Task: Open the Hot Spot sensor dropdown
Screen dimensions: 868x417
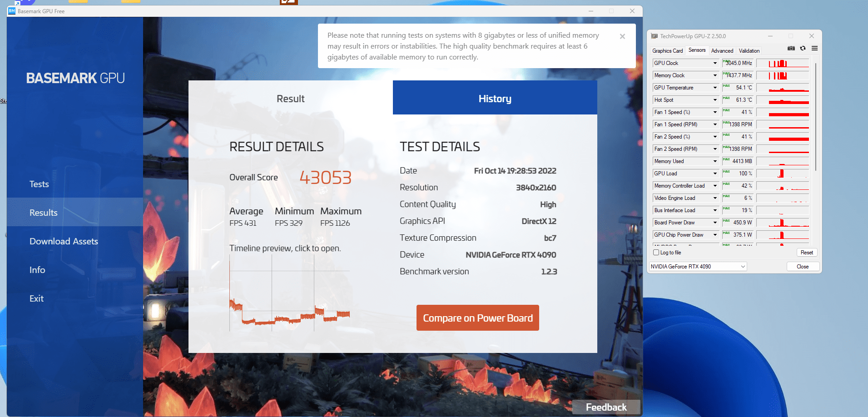Action: tap(715, 100)
